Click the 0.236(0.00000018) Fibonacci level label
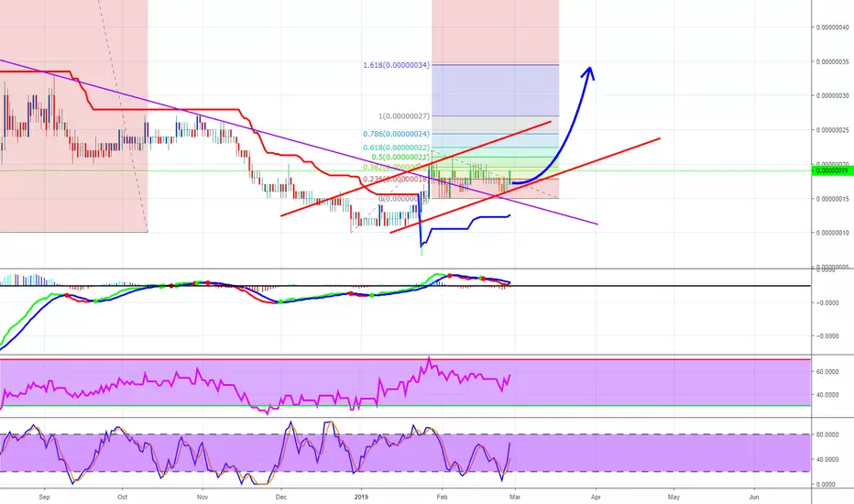The height and width of the screenshot is (504, 854). [396, 180]
